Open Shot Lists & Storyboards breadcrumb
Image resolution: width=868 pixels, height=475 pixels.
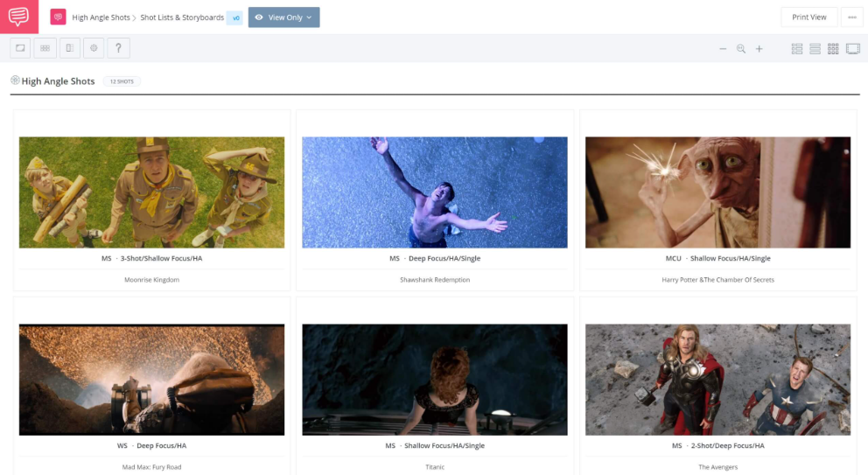pyautogui.click(x=182, y=17)
